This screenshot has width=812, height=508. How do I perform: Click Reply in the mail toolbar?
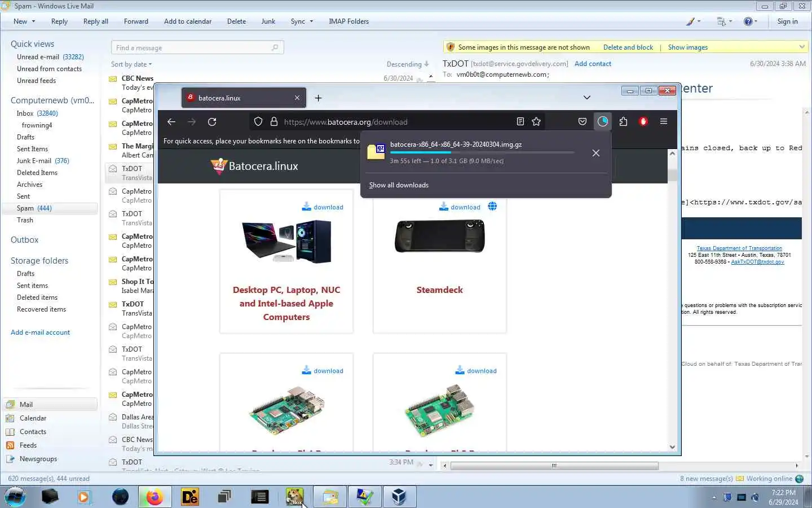coord(59,21)
